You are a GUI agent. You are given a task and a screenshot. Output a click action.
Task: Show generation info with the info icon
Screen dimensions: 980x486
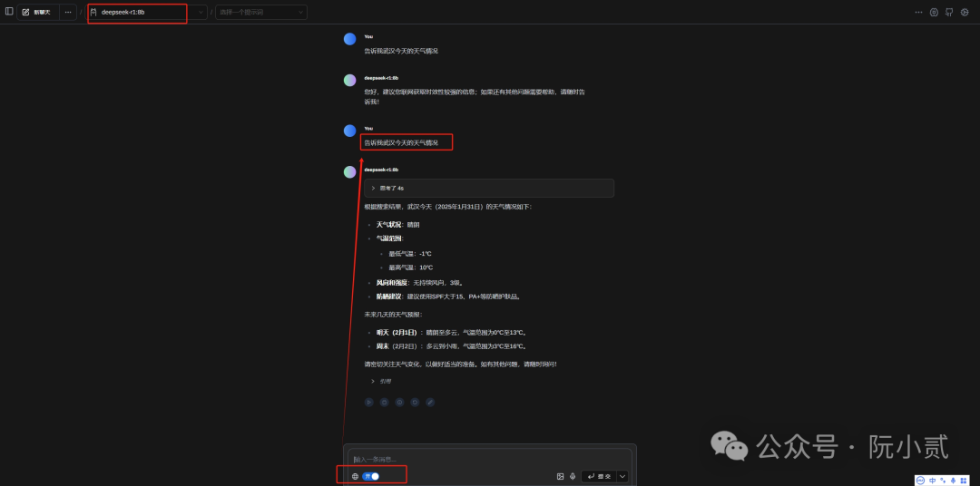coord(399,403)
